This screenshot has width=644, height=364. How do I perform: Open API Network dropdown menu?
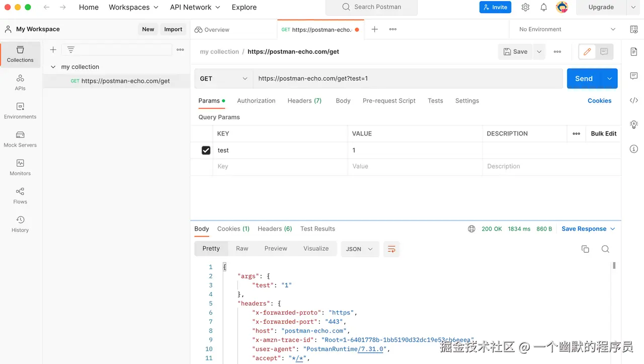coord(195,7)
